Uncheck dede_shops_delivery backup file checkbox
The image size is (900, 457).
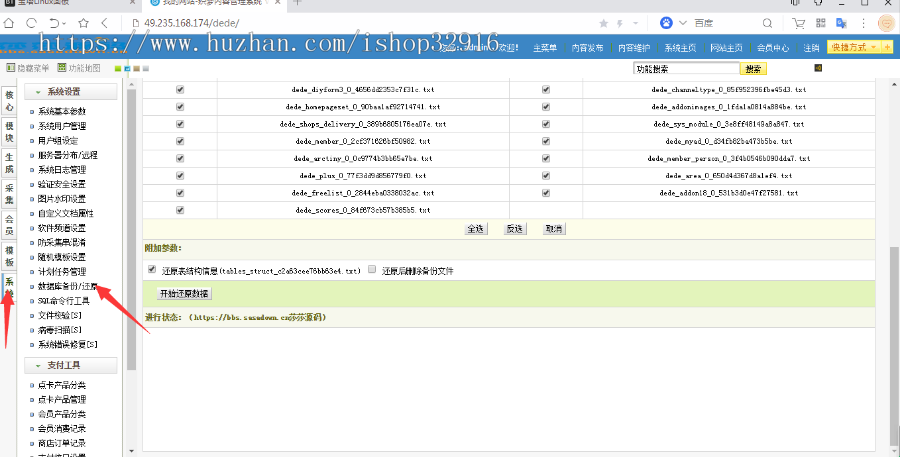180,124
